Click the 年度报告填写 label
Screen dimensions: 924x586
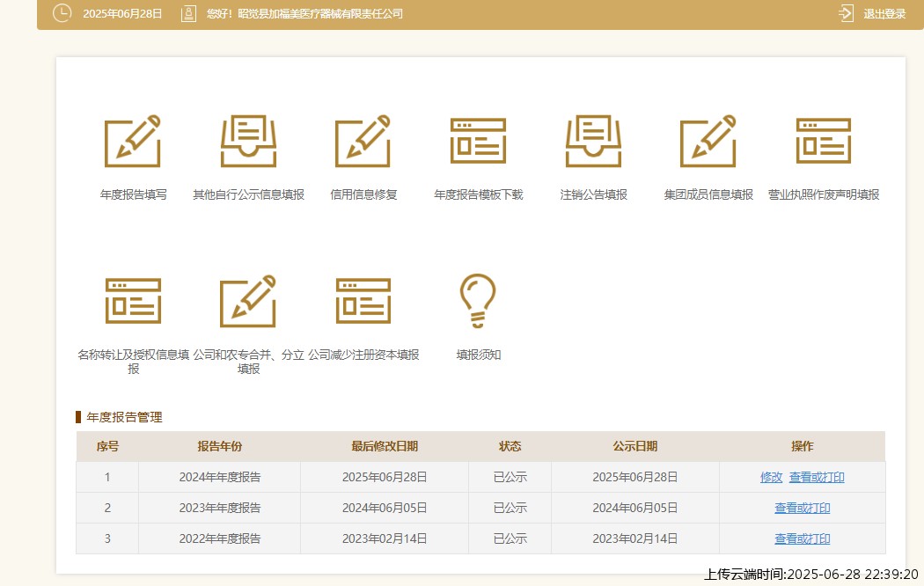[133, 194]
